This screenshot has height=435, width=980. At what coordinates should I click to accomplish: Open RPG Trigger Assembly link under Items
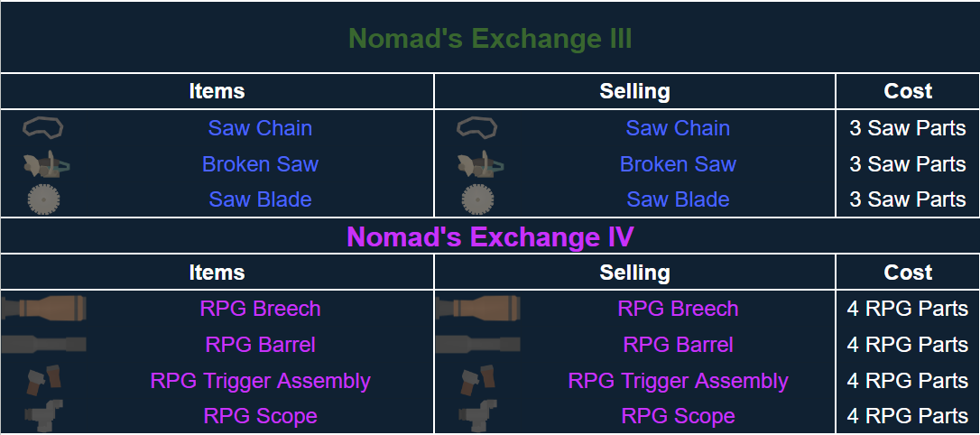click(x=260, y=381)
